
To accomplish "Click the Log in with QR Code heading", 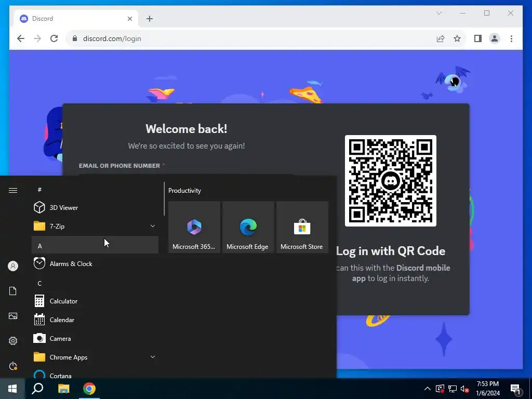I will click(391, 251).
